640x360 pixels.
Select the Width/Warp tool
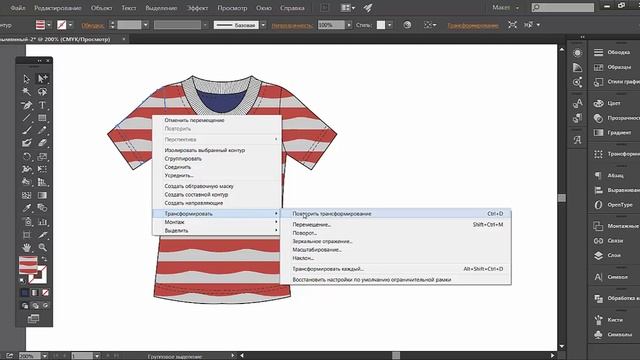(27, 169)
